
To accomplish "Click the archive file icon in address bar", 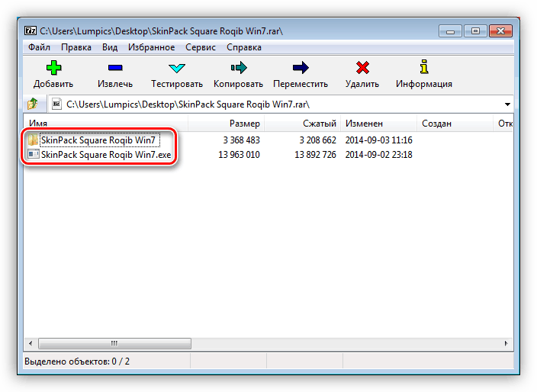I will coord(56,104).
